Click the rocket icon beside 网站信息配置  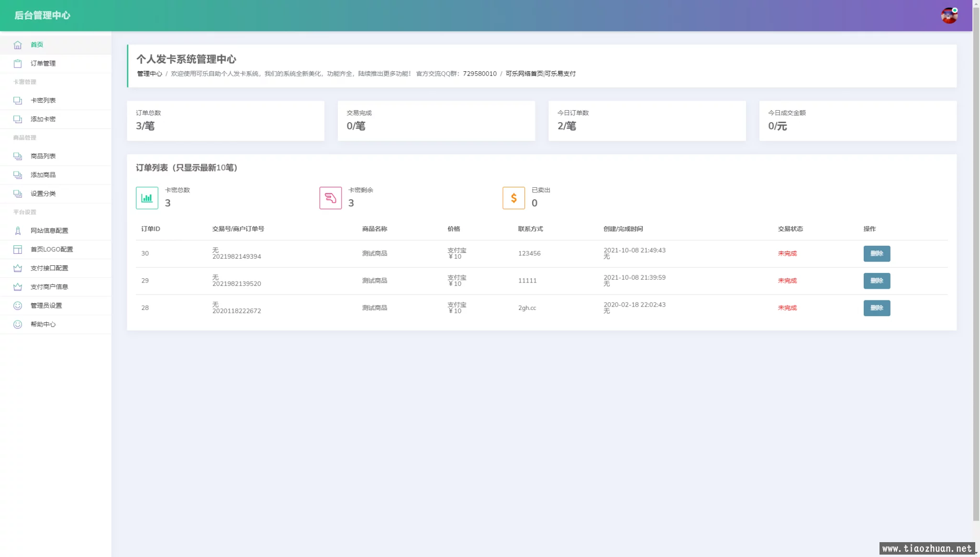tap(18, 230)
